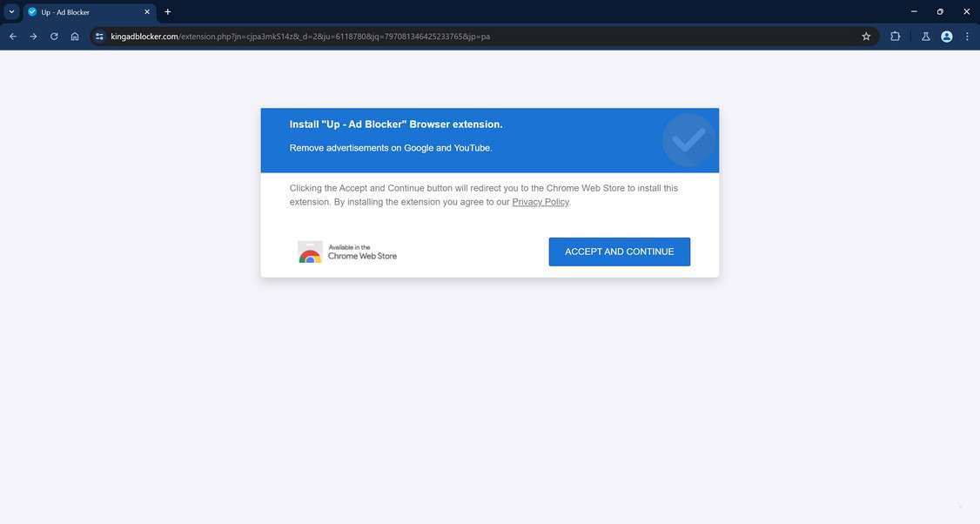Open Chrome Labs beaker experiments

(925, 36)
